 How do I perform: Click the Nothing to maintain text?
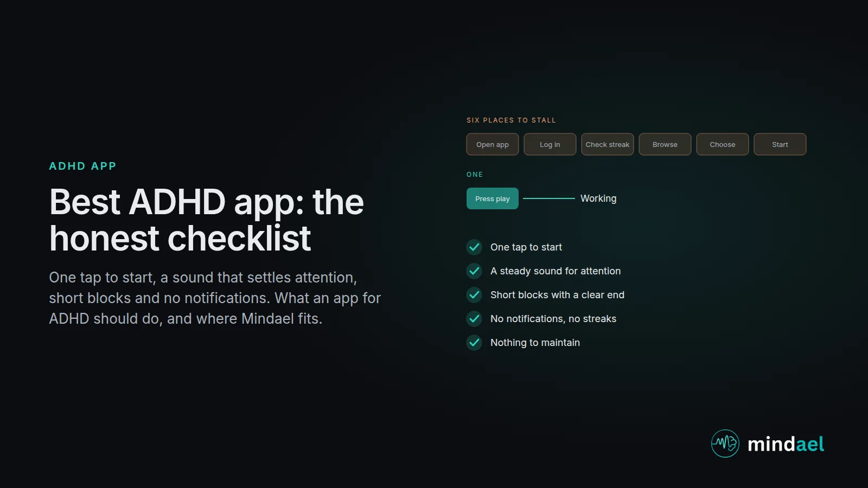click(535, 343)
